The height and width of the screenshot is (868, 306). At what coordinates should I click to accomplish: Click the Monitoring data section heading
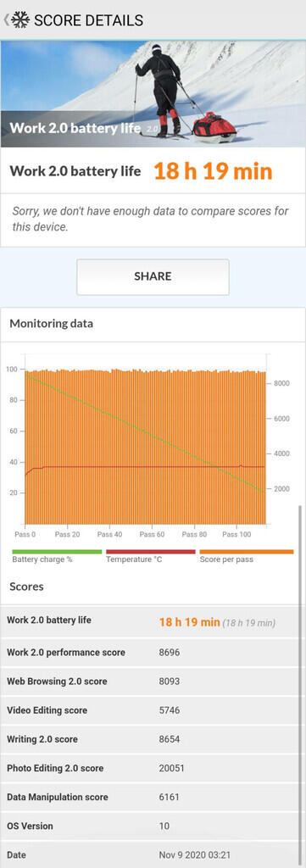(52, 324)
